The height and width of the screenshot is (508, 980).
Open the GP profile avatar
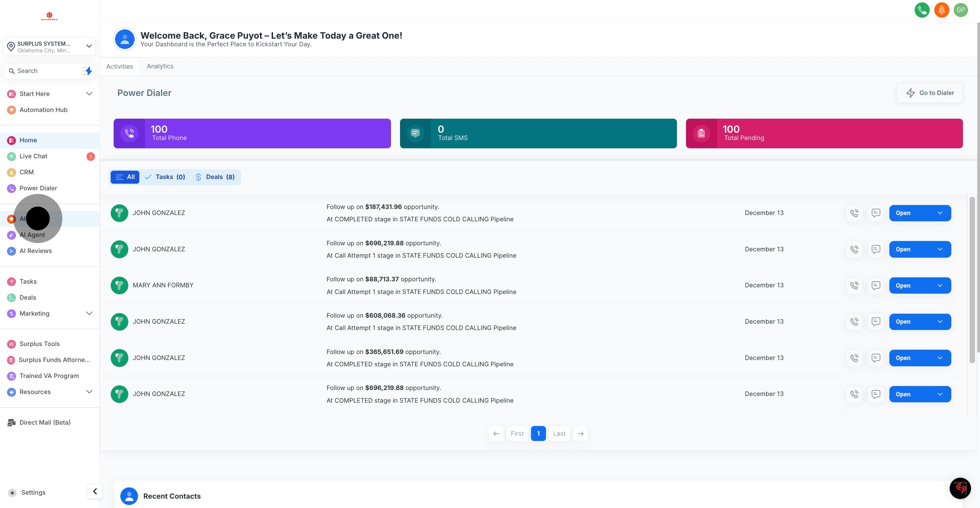[961, 10]
